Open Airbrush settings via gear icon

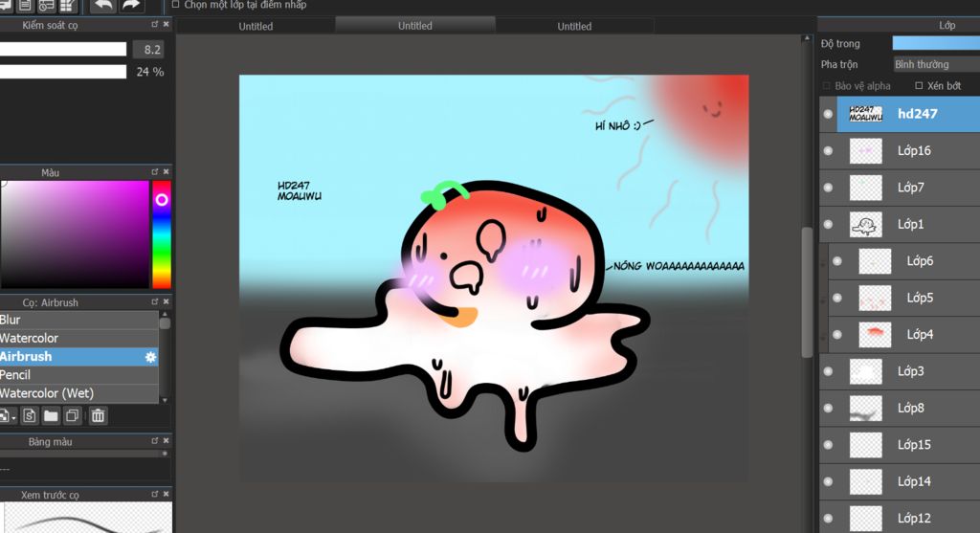click(x=150, y=357)
